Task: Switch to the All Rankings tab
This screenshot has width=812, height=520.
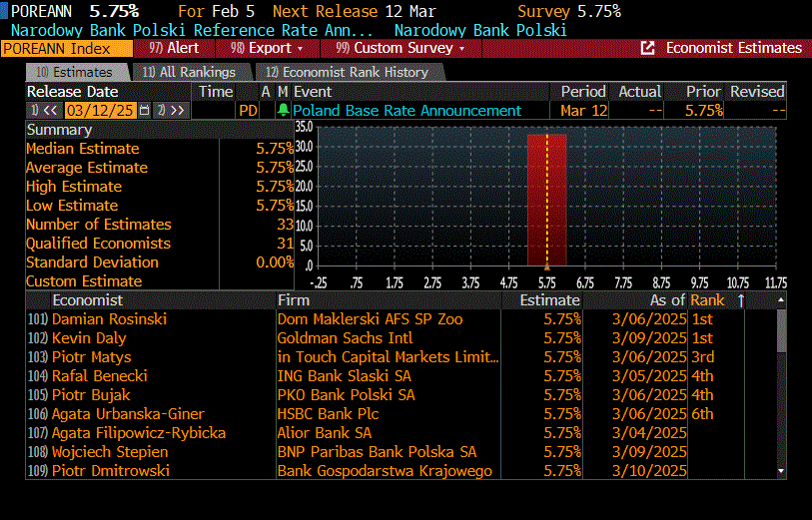Action: click(x=190, y=72)
